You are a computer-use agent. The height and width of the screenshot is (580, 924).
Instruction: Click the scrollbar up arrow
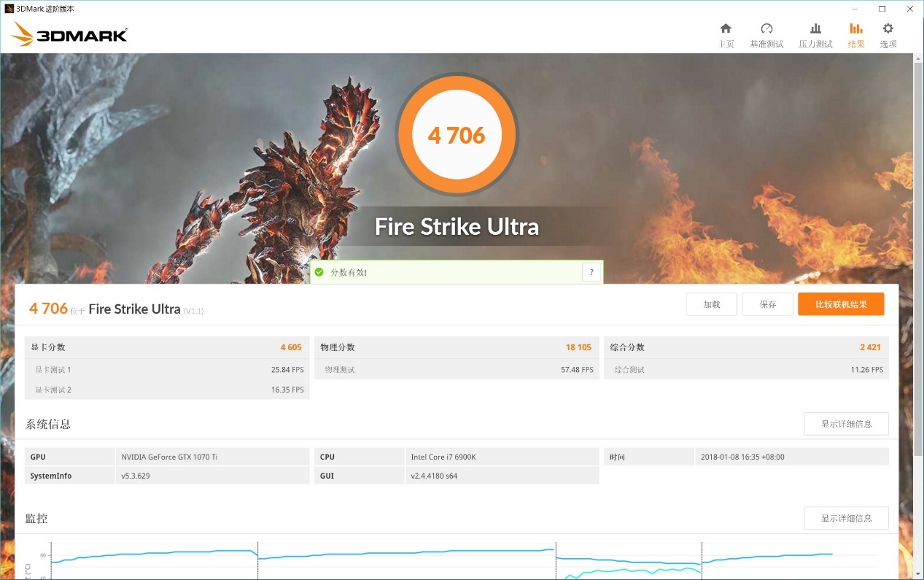point(918,58)
